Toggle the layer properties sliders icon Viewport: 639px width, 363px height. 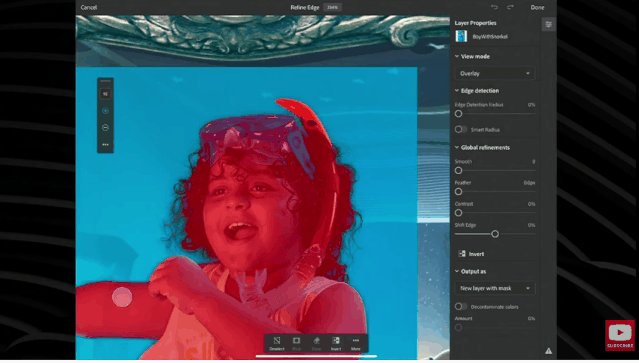pyautogui.click(x=549, y=24)
